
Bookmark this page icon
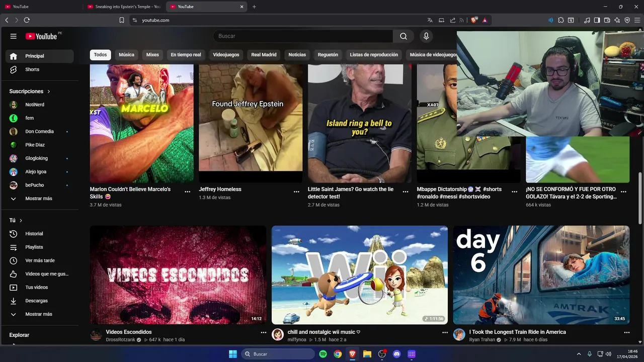point(122,20)
